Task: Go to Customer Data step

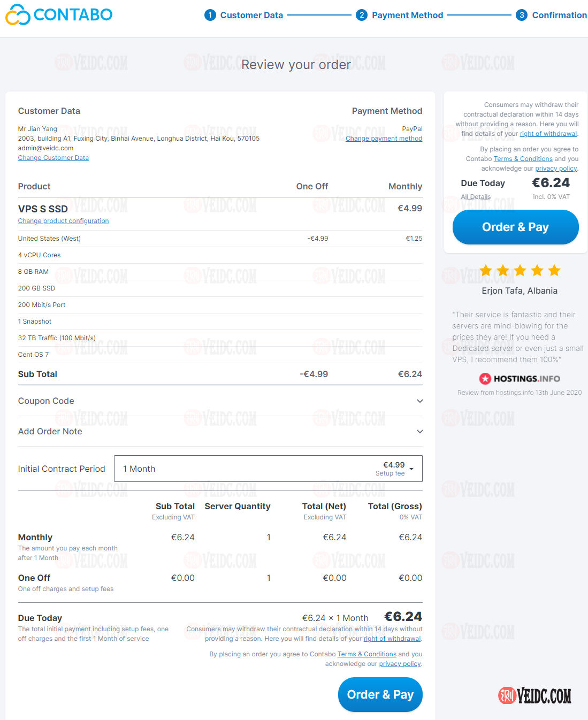Action: point(251,15)
